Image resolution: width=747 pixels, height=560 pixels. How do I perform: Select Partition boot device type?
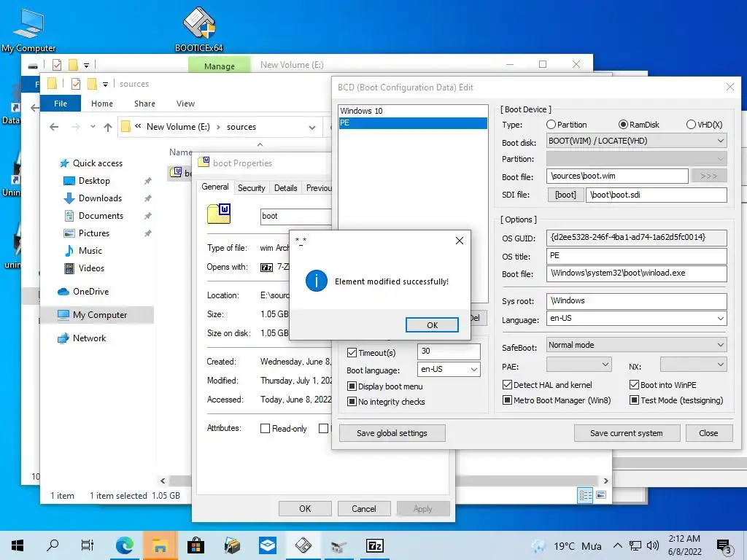point(566,125)
